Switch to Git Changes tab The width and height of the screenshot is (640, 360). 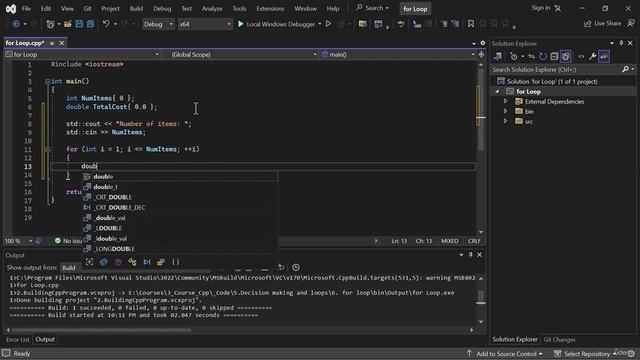pyautogui.click(x=559, y=339)
